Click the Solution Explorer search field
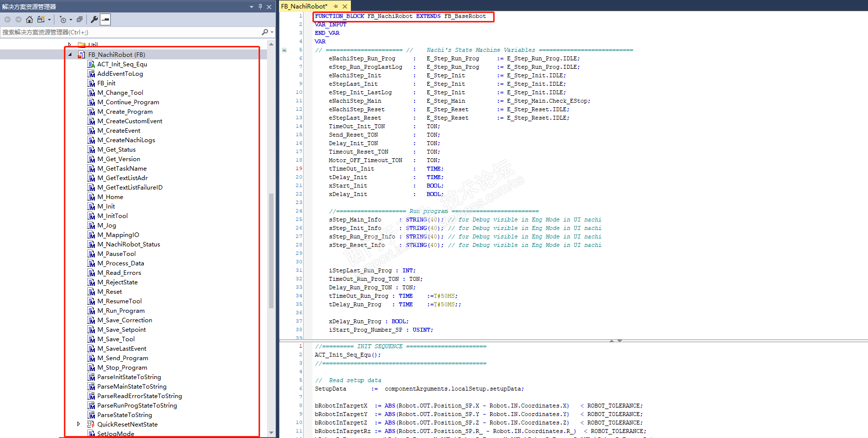 tap(131, 32)
